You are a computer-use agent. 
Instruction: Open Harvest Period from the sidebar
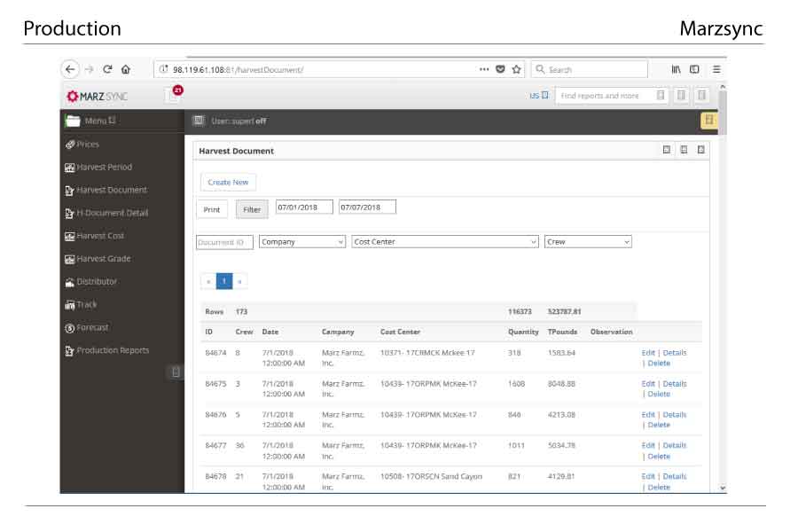[x=103, y=167]
